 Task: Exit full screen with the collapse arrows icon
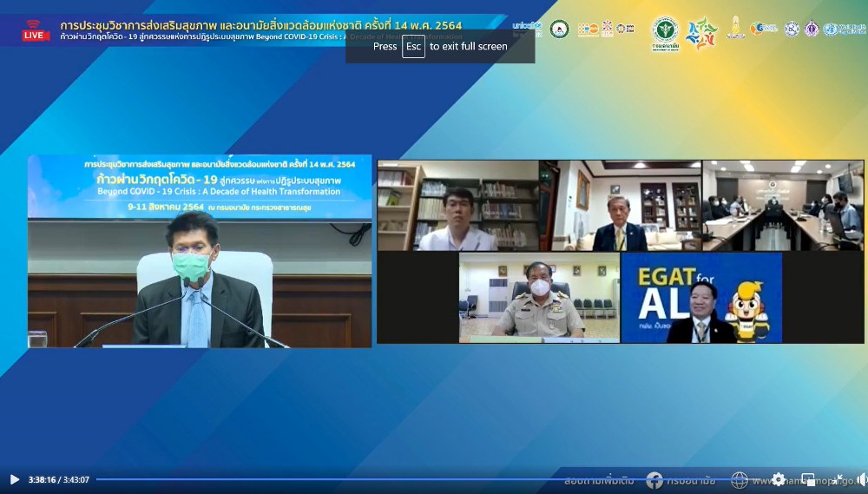[x=837, y=479]
